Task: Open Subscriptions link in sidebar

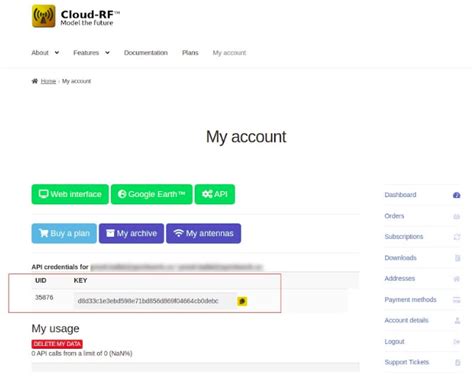Action: click(x=404, y=237)
